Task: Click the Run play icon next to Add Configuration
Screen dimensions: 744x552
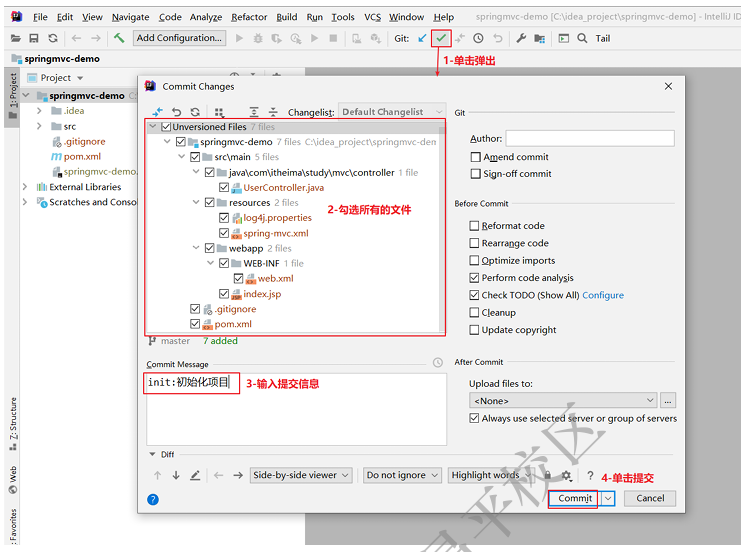Action: click(x=239, y=38)
